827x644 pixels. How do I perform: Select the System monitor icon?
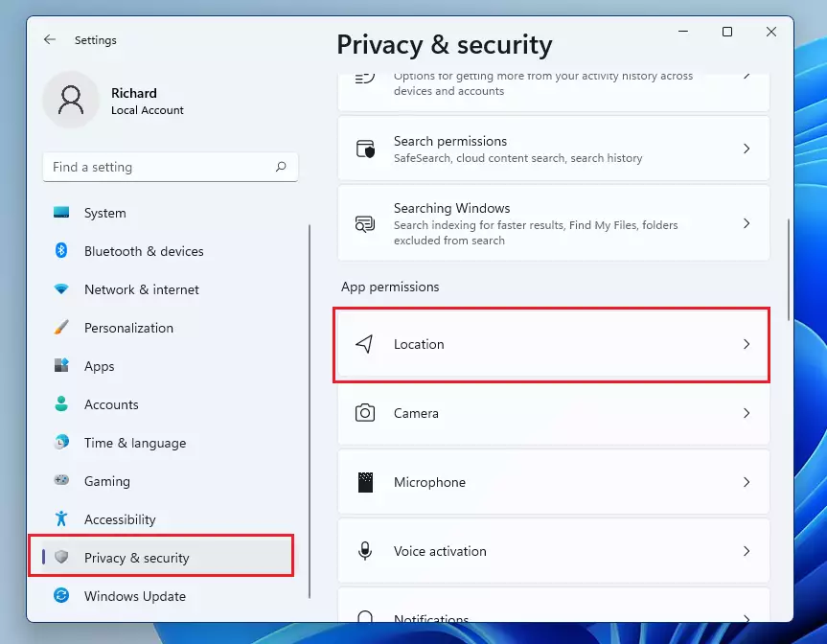[x=61, y=213]
